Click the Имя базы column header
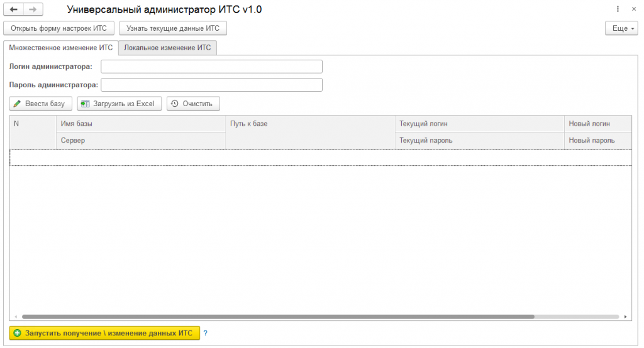 pos(141,124)
